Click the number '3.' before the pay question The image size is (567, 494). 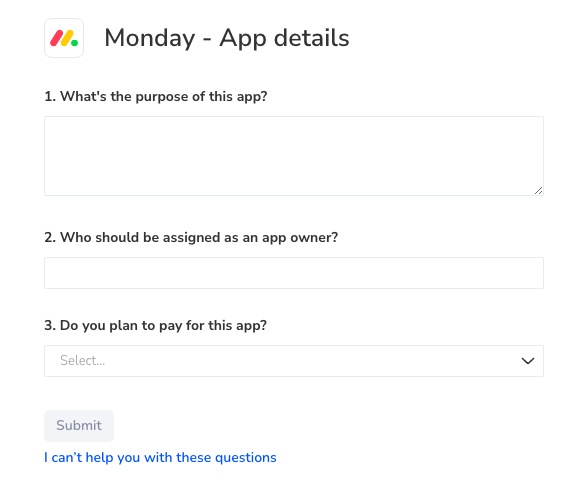[50, 325]
